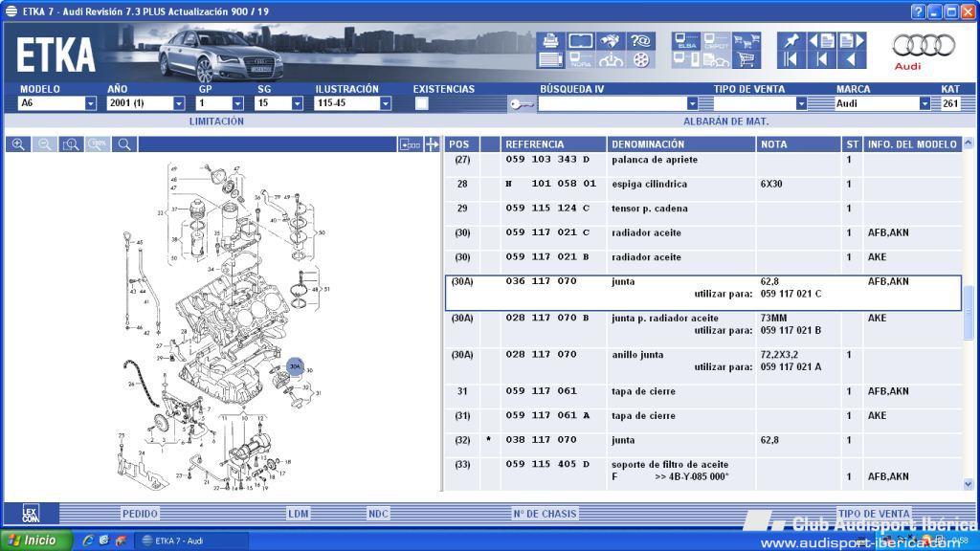
Task: Click the zoom region magnifier icon
Action: tap(71, 144)
